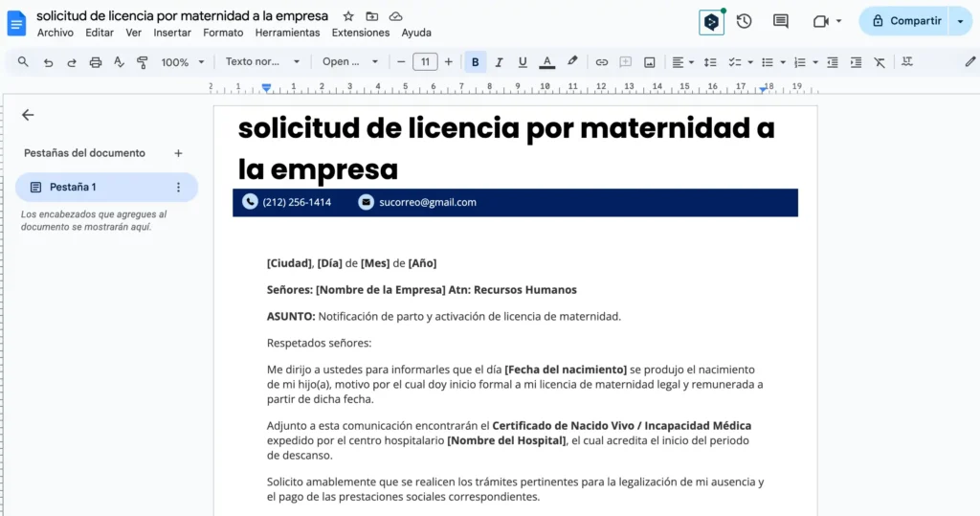980x516 pixels.
Task: Expand the paragraph style dropdown
Action: (x=262, y=62)
